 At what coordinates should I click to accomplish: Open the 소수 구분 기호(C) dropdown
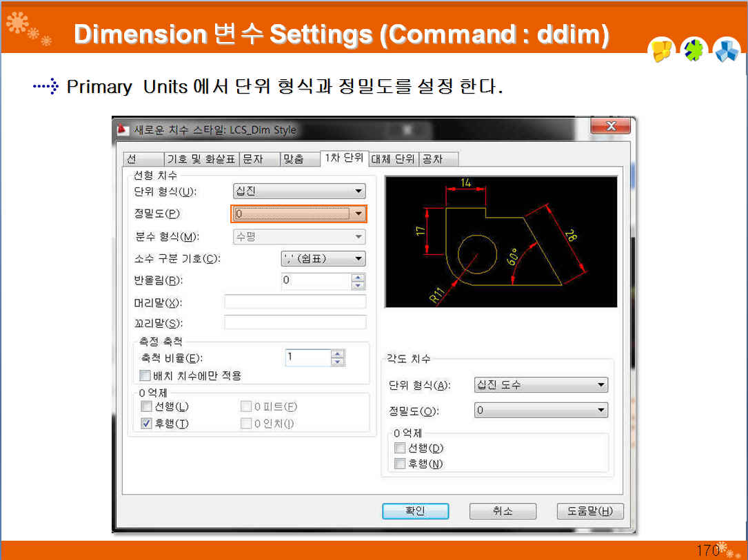pos(323,259)
